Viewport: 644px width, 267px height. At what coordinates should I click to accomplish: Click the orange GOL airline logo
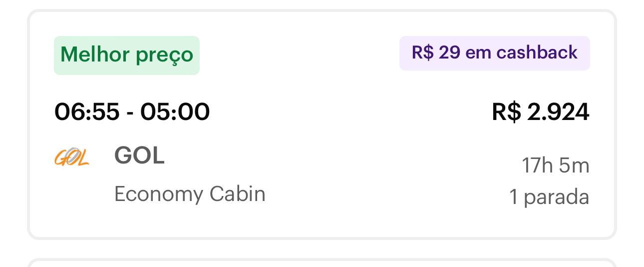71,157
